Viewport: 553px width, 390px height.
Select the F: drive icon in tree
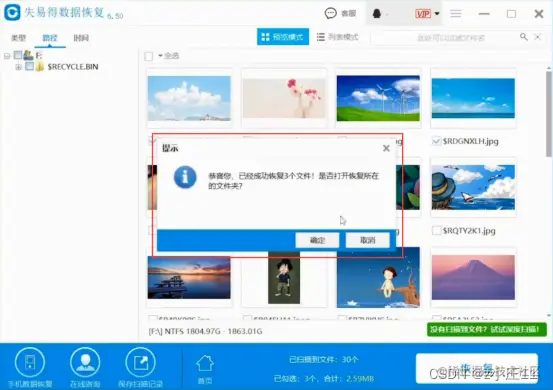point(28,55)
